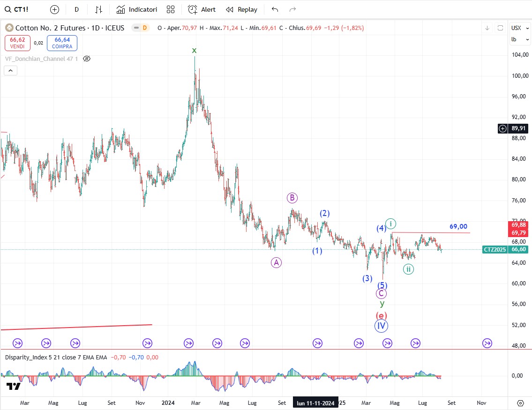Start Replay mode
Viewport: 532px width, 410px height.
(241, 9)
